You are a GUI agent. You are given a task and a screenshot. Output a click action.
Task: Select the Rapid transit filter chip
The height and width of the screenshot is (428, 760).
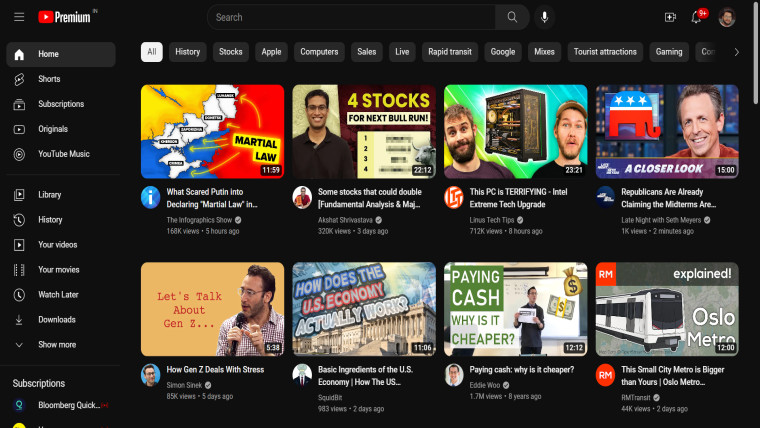tap(450, 52)
